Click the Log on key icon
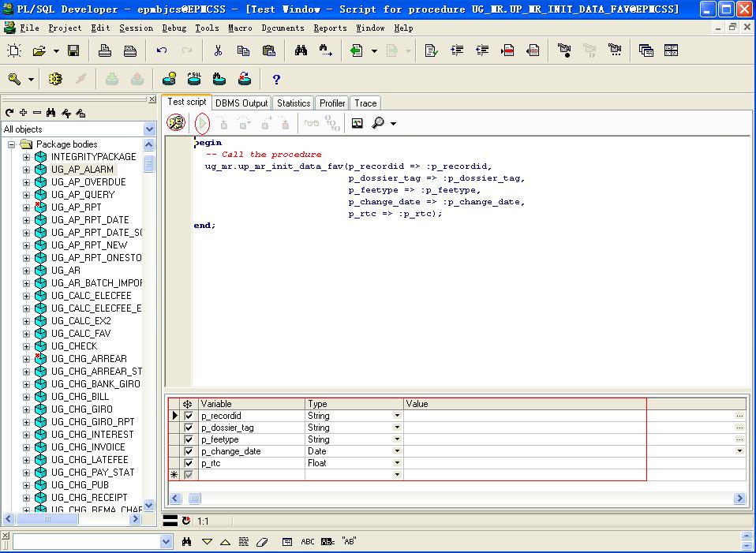Screen dimensions: 756x553 [15, 79]
